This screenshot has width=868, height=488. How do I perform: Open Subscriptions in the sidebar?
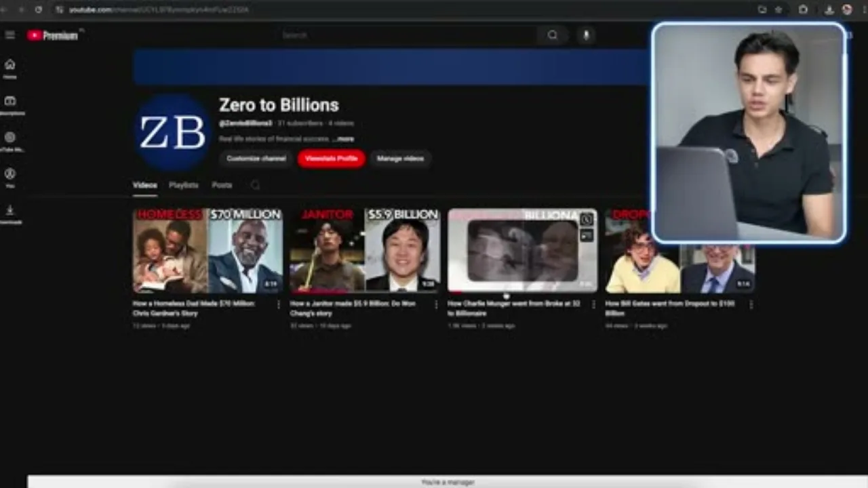coord(10,105)
